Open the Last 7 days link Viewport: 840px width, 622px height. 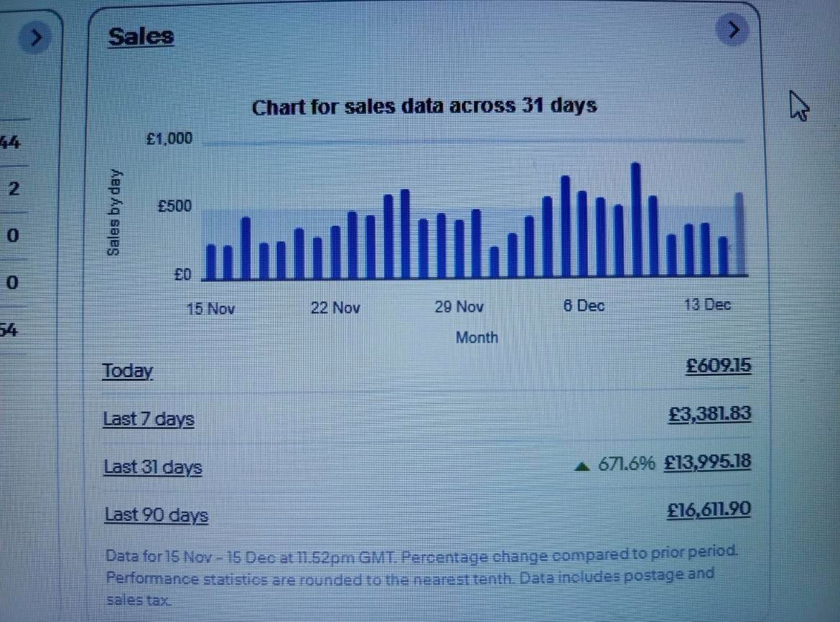[149, 419]
